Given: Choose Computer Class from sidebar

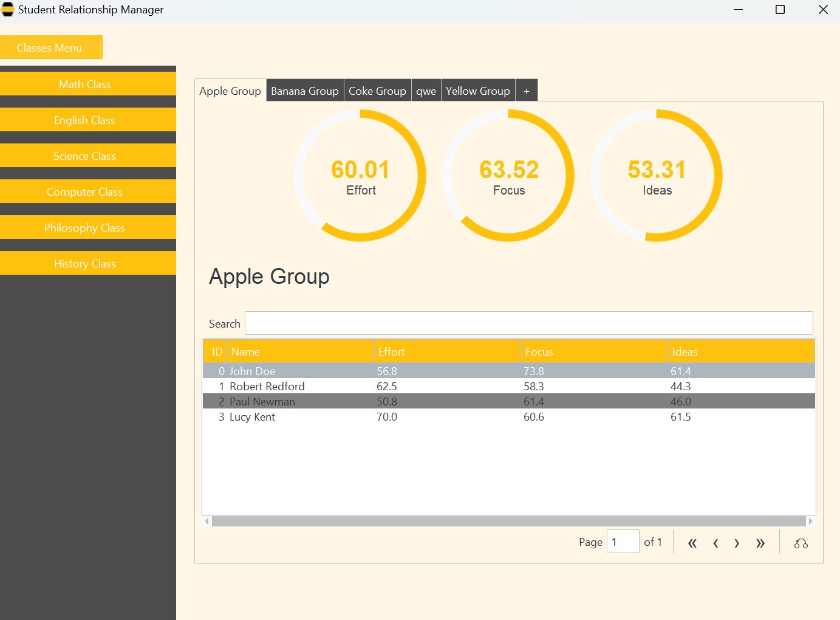Looking at the screenshot, I should [x=88, y=191].
